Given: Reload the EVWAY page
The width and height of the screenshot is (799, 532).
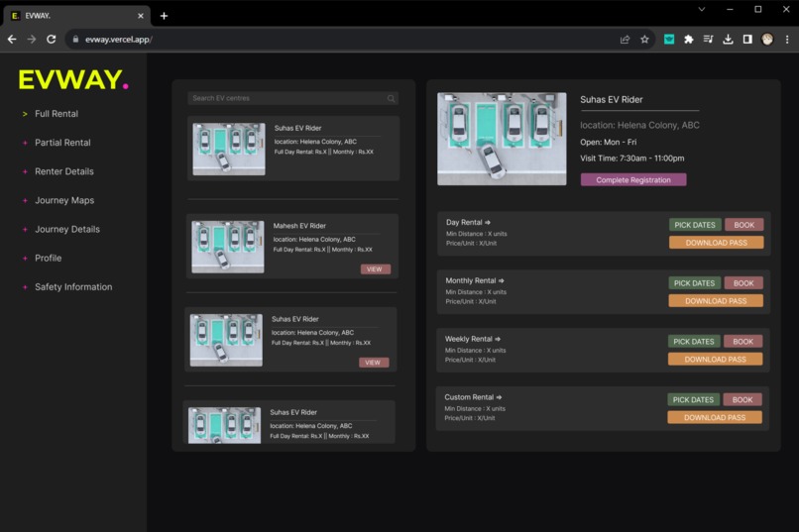Looking at the screenshot, I should pos(51,40).
